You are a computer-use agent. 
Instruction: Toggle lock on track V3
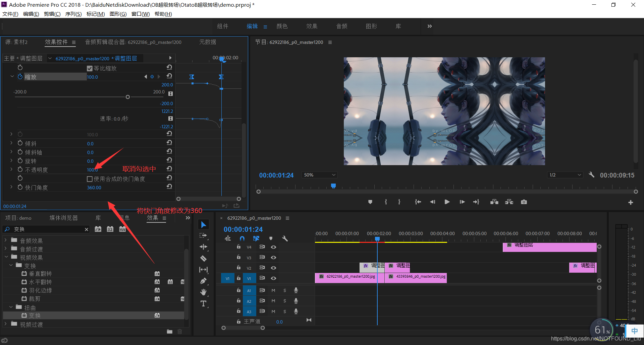tap(239, 257)
